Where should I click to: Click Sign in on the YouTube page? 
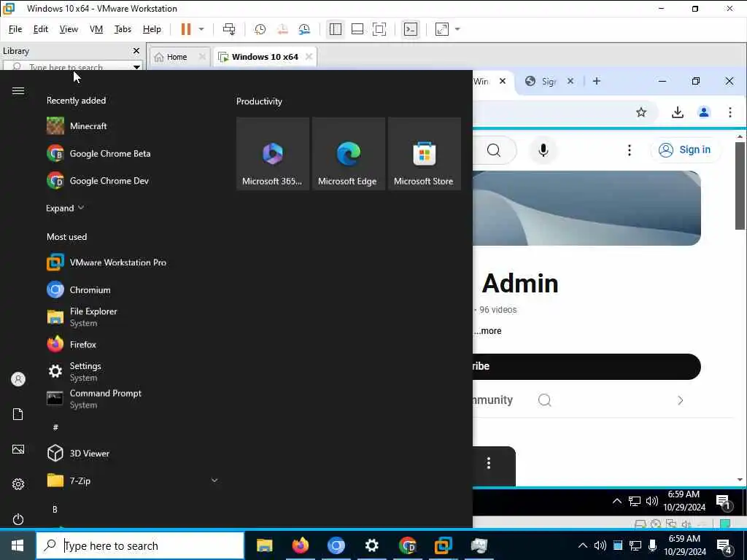(686, 150)
